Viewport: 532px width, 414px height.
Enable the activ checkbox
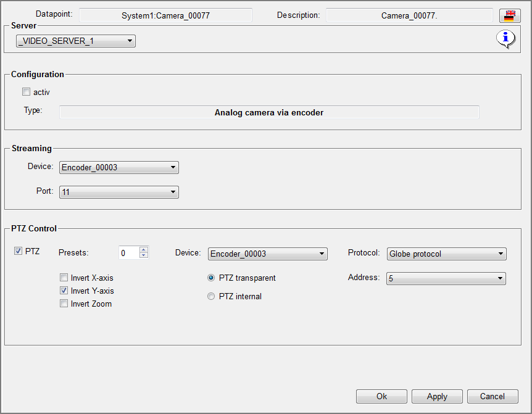pyautogui.click(x=26, y=92)
